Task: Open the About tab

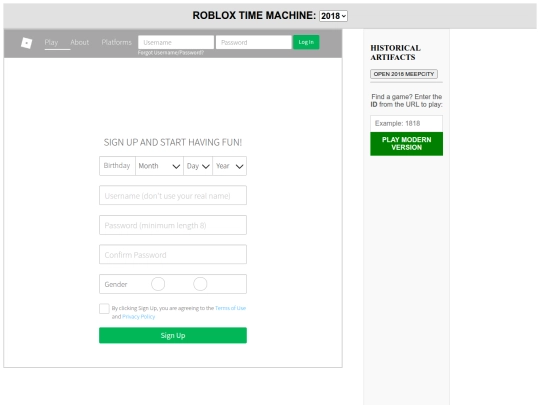Action: click(x=80, y=42)
